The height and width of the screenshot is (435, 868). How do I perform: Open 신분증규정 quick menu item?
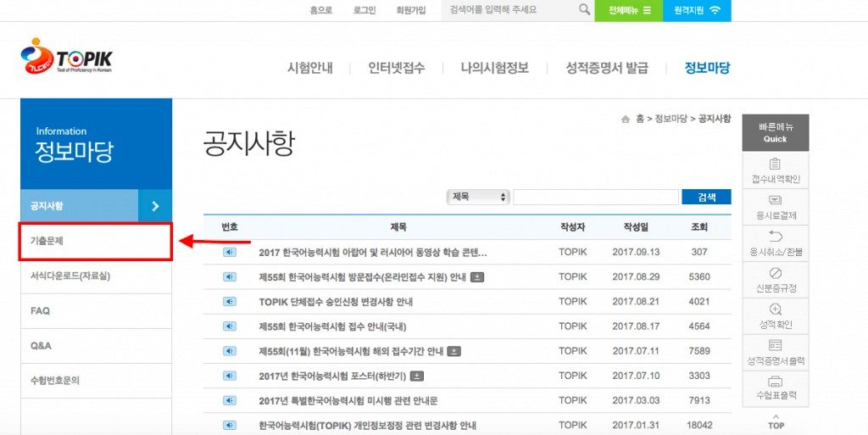click(x=775, y=280)
